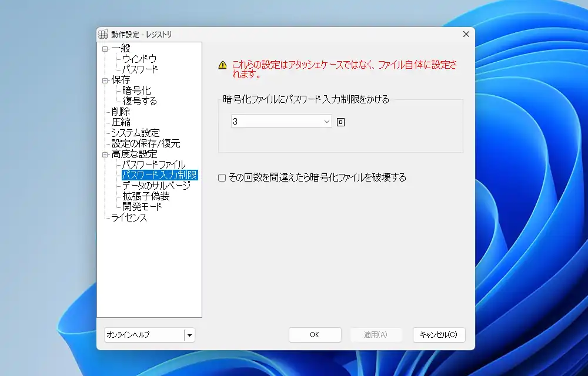Collapse the 一般 tree branch
Image resolution: width=588 pixels, height=376 pixels.
(105, 48)
